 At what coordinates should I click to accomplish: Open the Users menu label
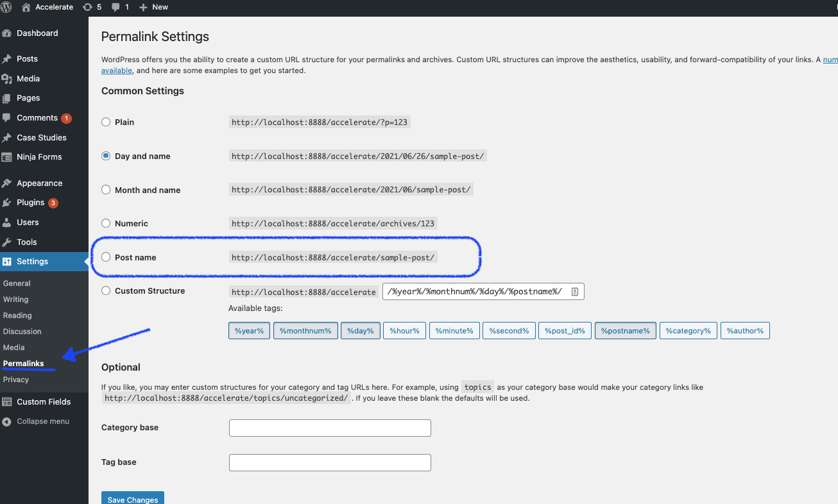click(x=28, y=223)
